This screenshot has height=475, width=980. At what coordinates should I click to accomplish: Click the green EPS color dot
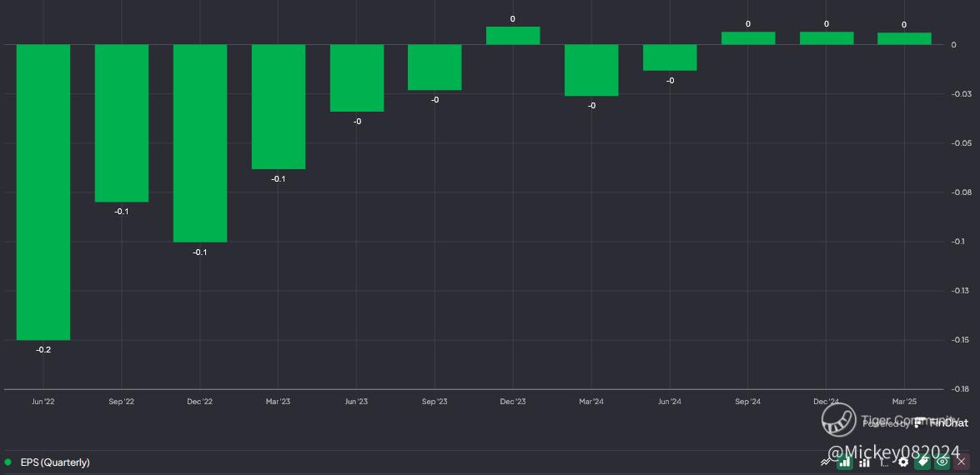pyautogui.click(x=8, y=462)
